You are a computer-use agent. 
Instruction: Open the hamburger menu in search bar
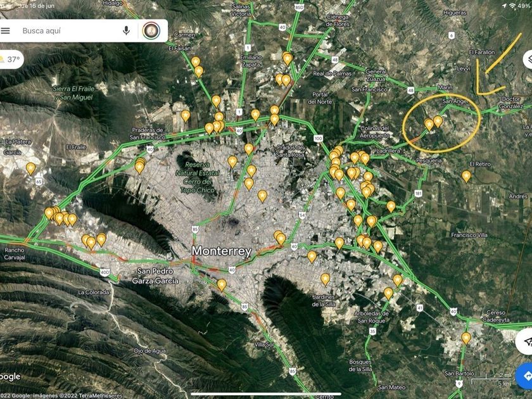click(x=6, y=31)
